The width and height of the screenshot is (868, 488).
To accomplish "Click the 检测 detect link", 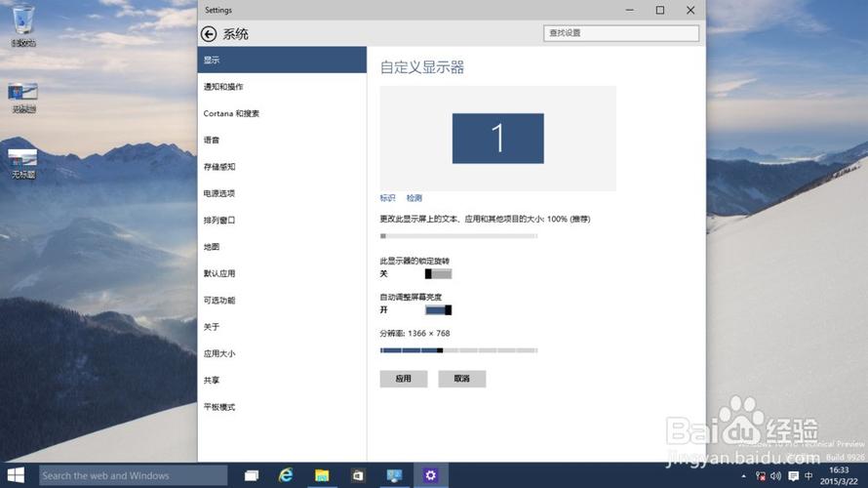I will (414, 198).
